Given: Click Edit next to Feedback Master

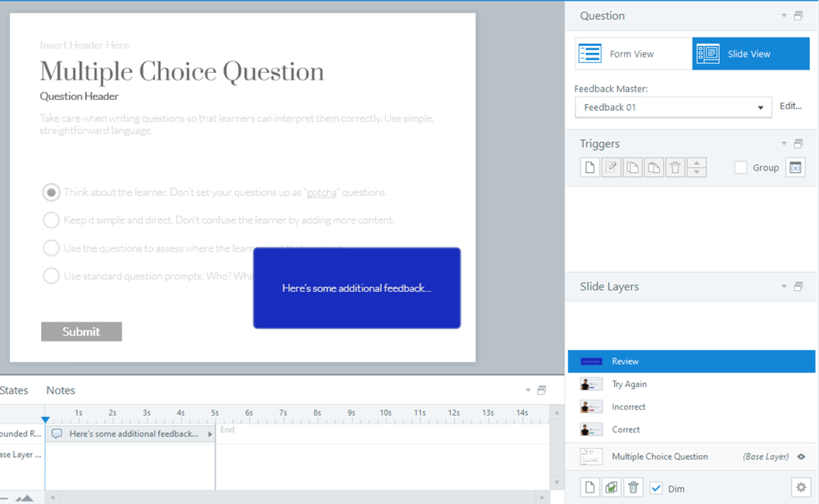Looking at the screenshot, I should [791, 106].
